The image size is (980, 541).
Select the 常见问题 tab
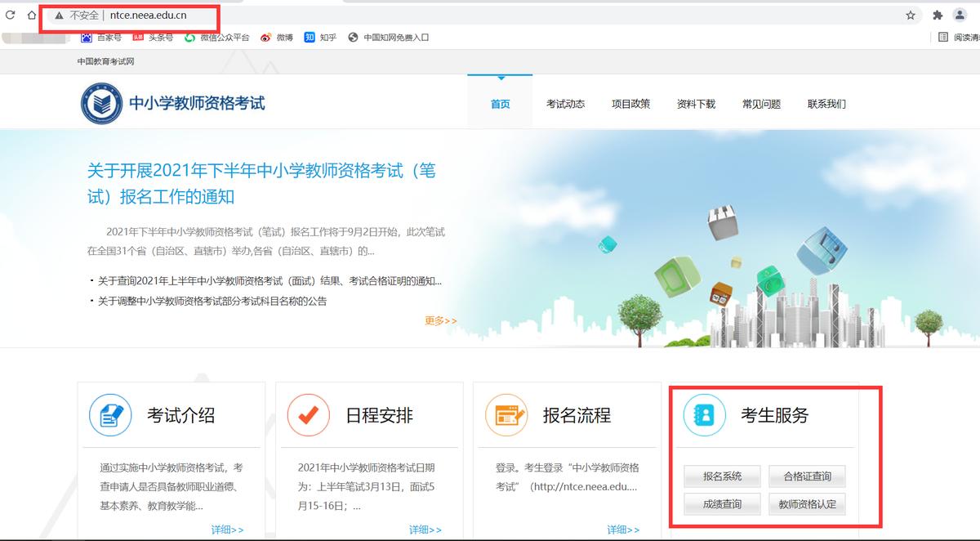click(x=761, y=104)
